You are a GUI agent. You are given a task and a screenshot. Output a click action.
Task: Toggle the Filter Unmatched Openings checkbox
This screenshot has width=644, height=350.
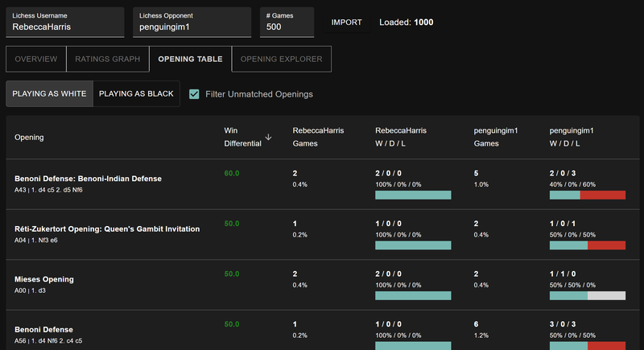(x=194, y=94)
